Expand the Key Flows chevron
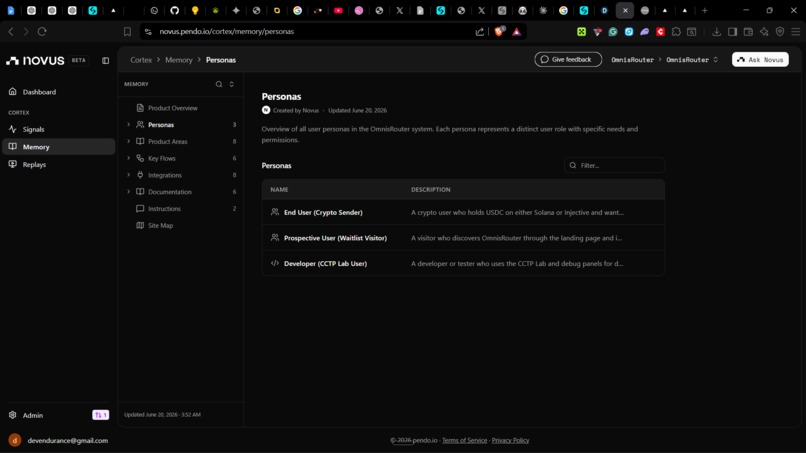Viewport: 806px width, 453px height. pyautogui.click(x=129, y=158)
